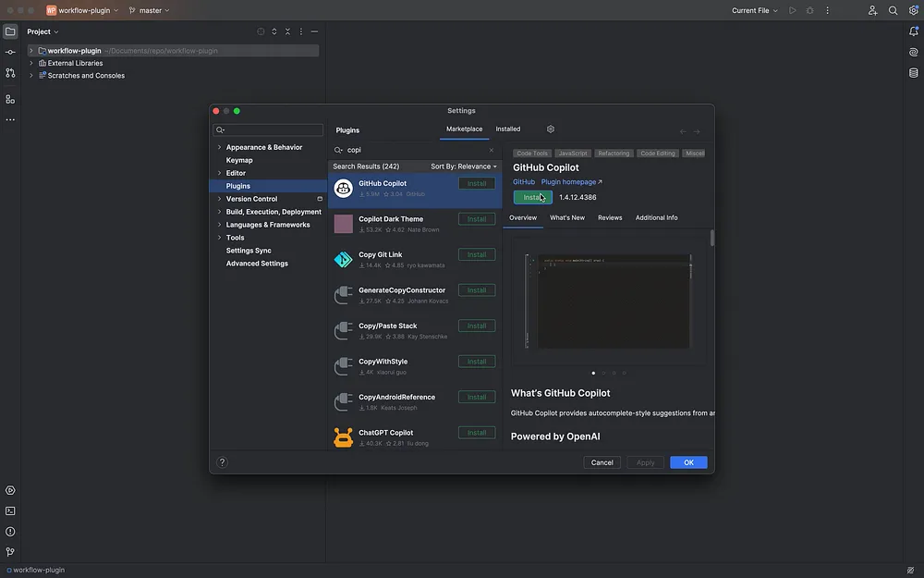Clear the plugin search text with X
Image resolution: width=924 pixels, height=578 pixels.
pyautogui.click(x=492, y=150)
